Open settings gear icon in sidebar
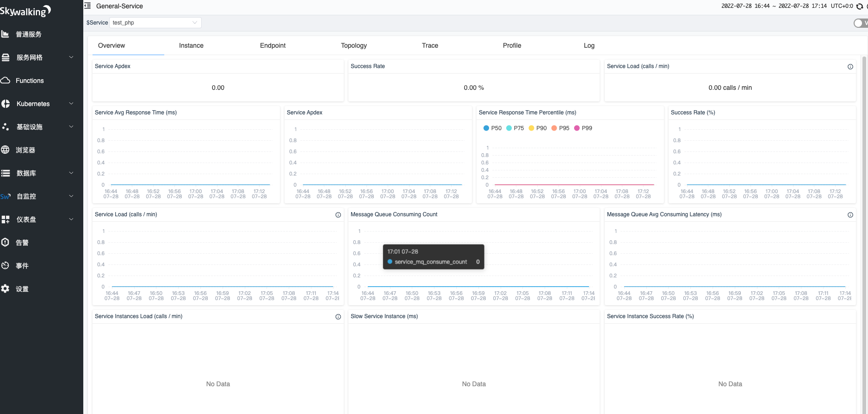 click(x=6, y=289)
